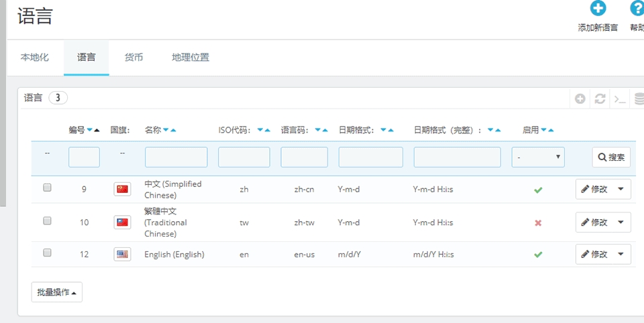Viewport: 644px width, 323px height.
Task: Switch to the 货币 tab
Action: point(133,58)
